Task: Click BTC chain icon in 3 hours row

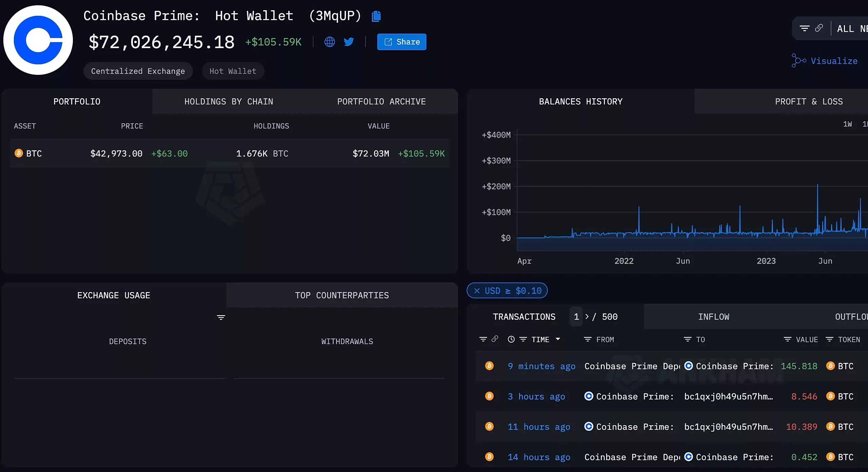Action: click(x=489, y=396)
